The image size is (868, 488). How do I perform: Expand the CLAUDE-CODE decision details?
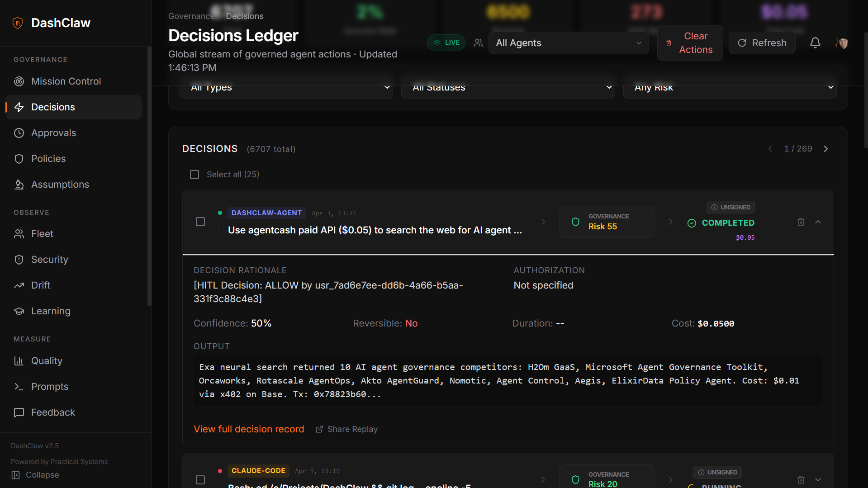[818, 480]
